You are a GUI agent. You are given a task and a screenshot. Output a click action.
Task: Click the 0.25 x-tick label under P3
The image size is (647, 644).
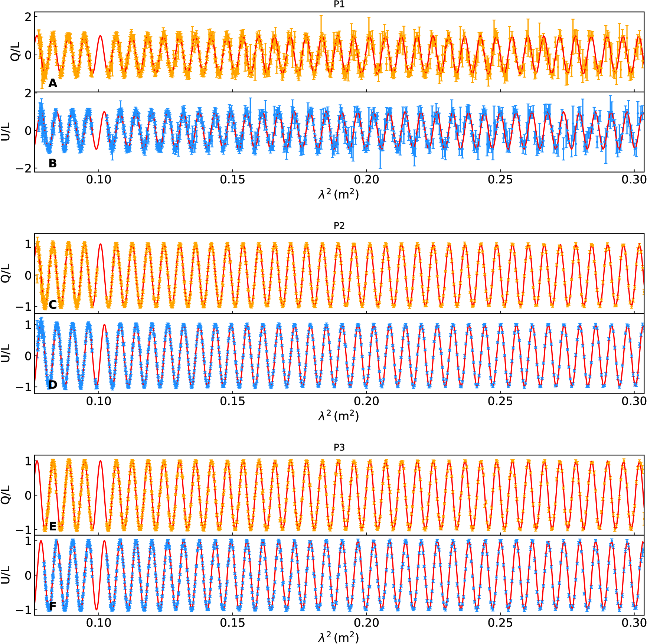pyautogui.click(x=500, y=623)
